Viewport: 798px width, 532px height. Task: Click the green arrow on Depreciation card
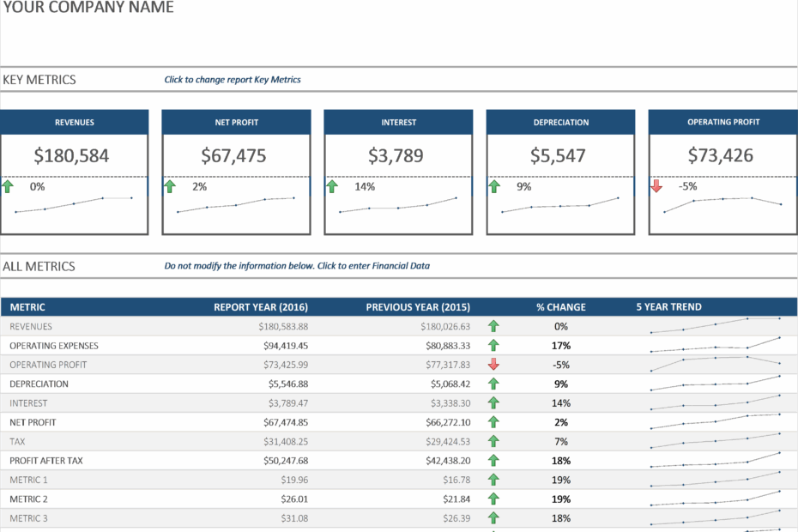pyautogui.click(x=494, y=185)
